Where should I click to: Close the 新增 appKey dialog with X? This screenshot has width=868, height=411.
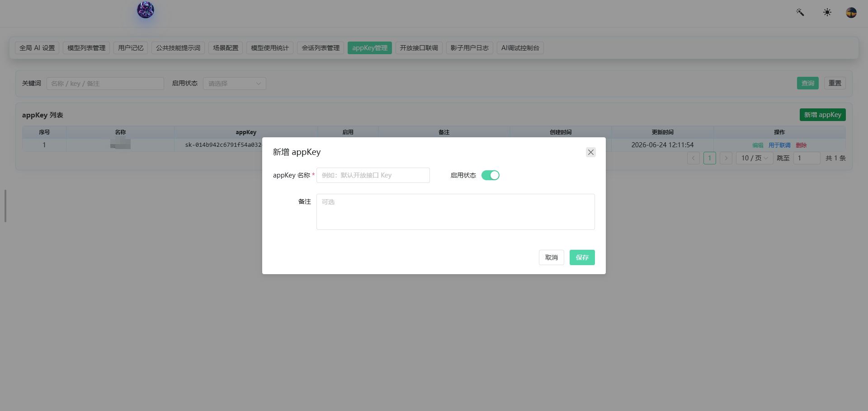591,152
